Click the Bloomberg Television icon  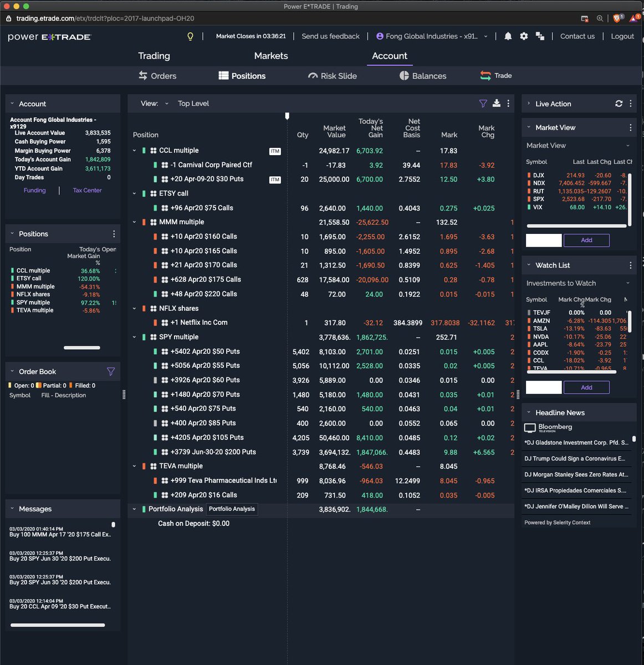pos(530,428)
